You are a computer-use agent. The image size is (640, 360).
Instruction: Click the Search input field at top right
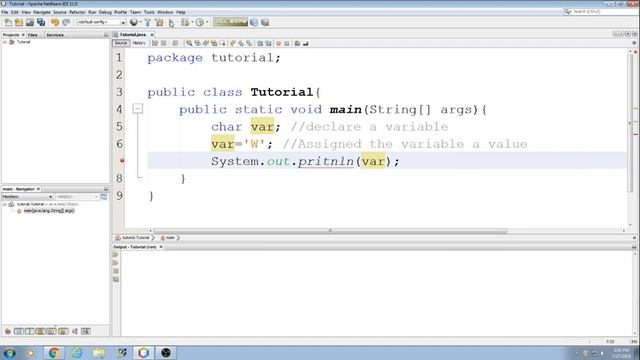coord(604,12)
